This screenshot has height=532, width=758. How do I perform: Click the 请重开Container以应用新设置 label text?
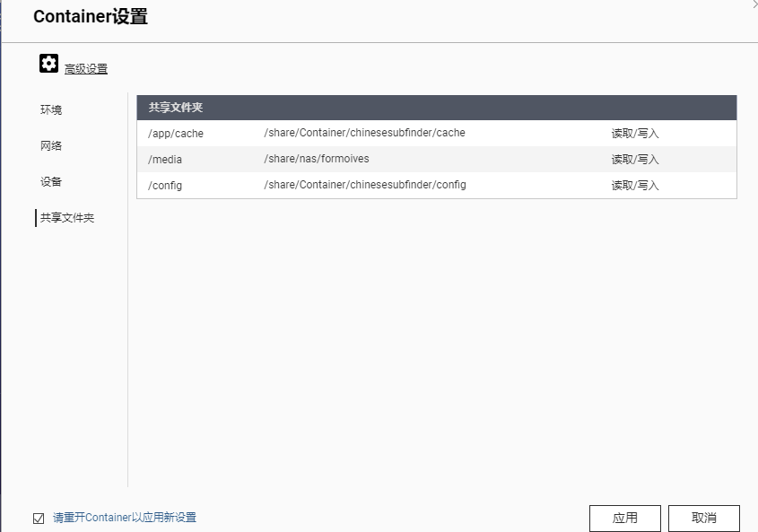pos(125,518)
